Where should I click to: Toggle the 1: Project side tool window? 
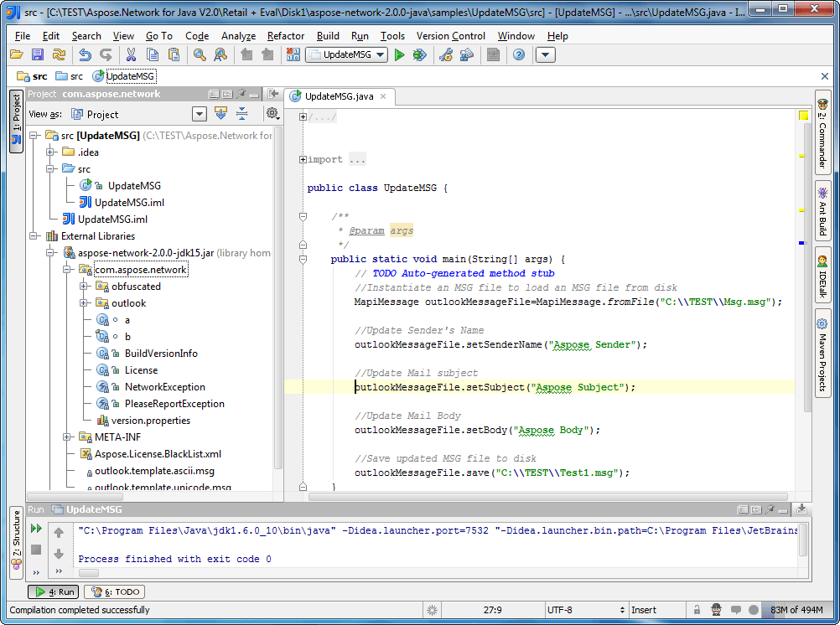pos(17,121)
